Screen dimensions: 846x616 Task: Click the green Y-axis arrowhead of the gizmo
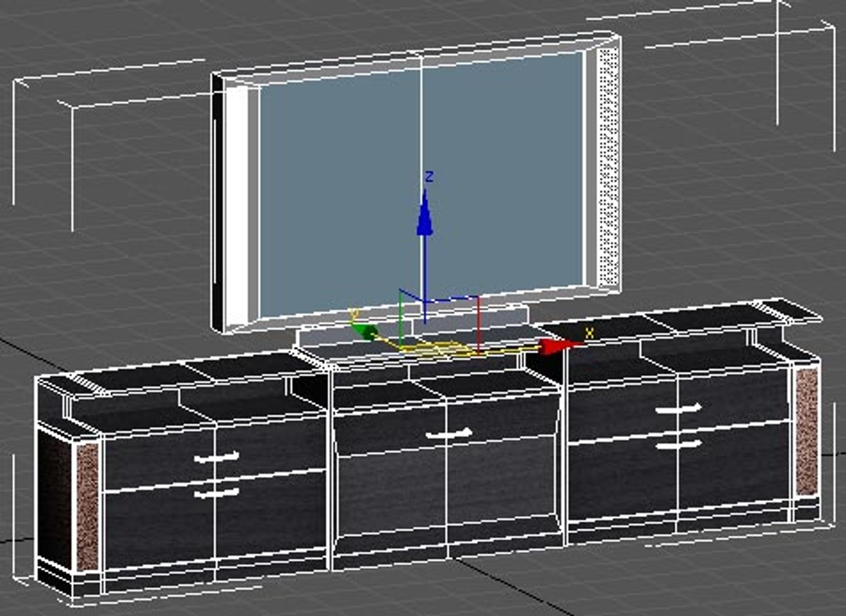click(x=365, y=331)
